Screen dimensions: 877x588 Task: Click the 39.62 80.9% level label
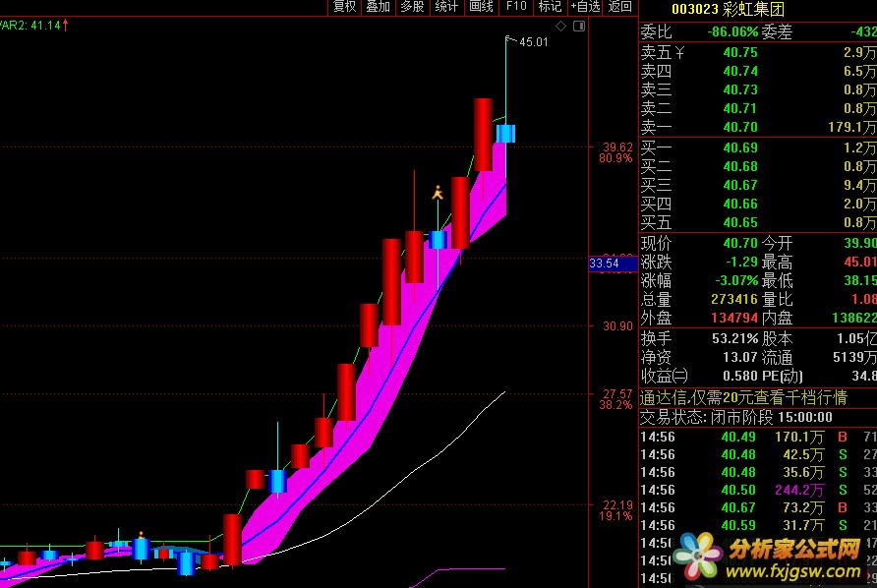[616, 152]
